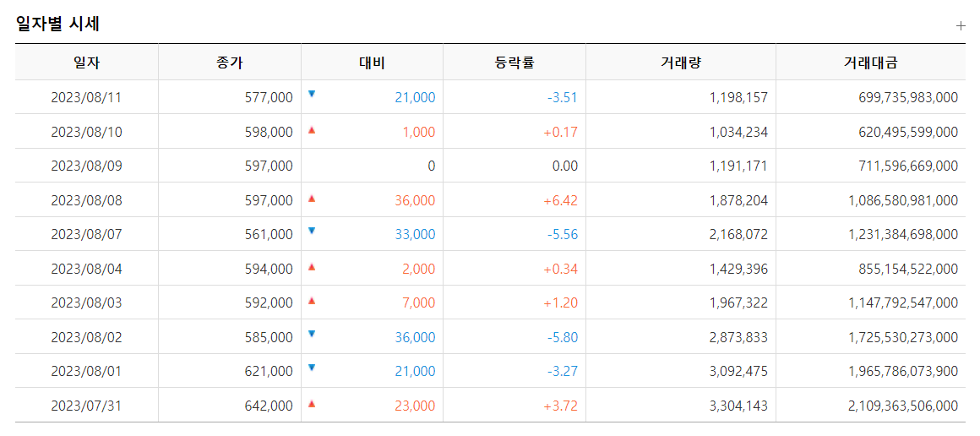
Task: Click the change value 23,000
Action: coord(415,406)
